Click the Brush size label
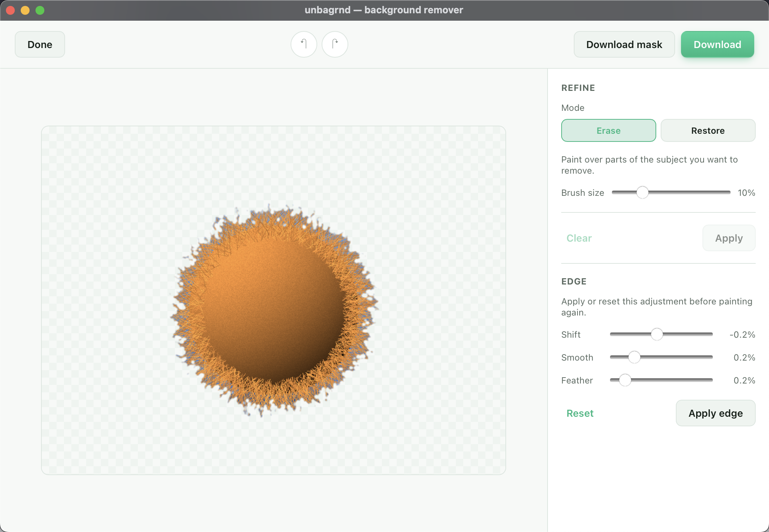 pyautogui.click(x=583, y=193)
